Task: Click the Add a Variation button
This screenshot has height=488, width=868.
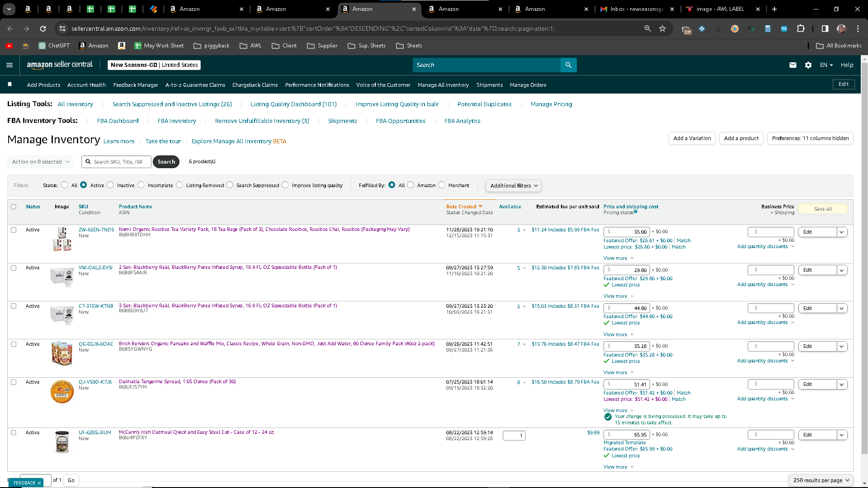Action: tap(692, 138)
